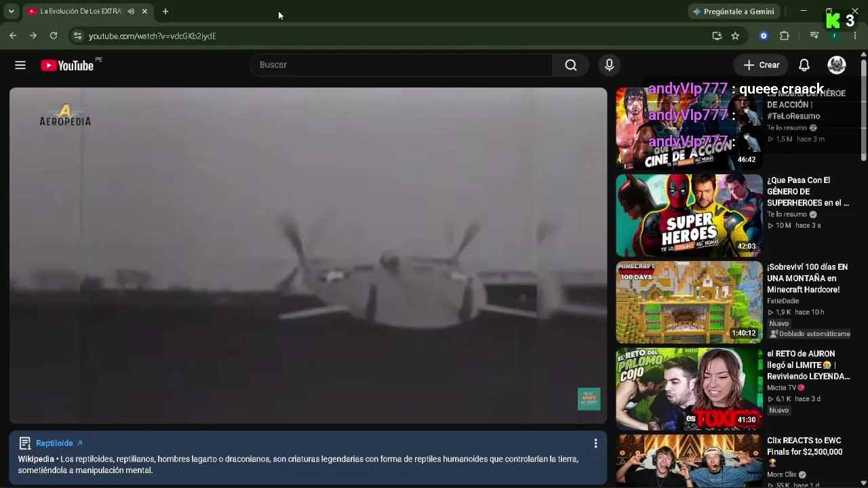868x488 pixels.
Task: Go forward using the browser forward arrow
Action: [x=33, y=36]
